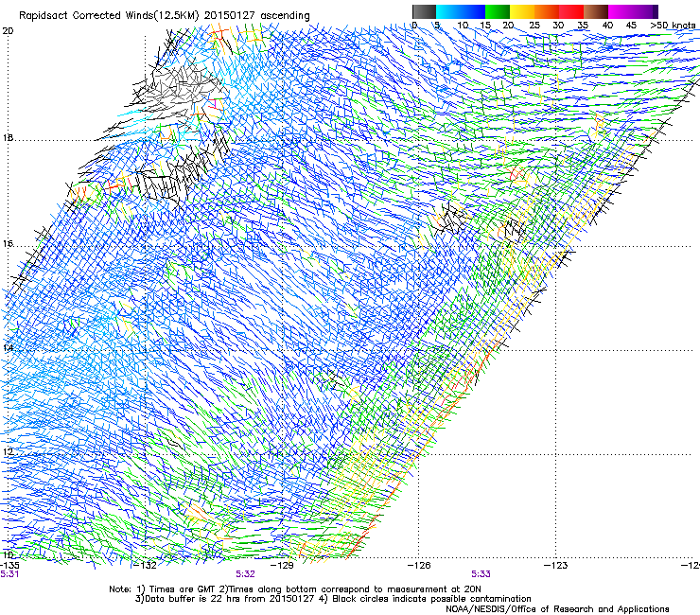Select the green 15-20 knots color bar segment
The image size is (700, 615).
click(x=498, y=11)
